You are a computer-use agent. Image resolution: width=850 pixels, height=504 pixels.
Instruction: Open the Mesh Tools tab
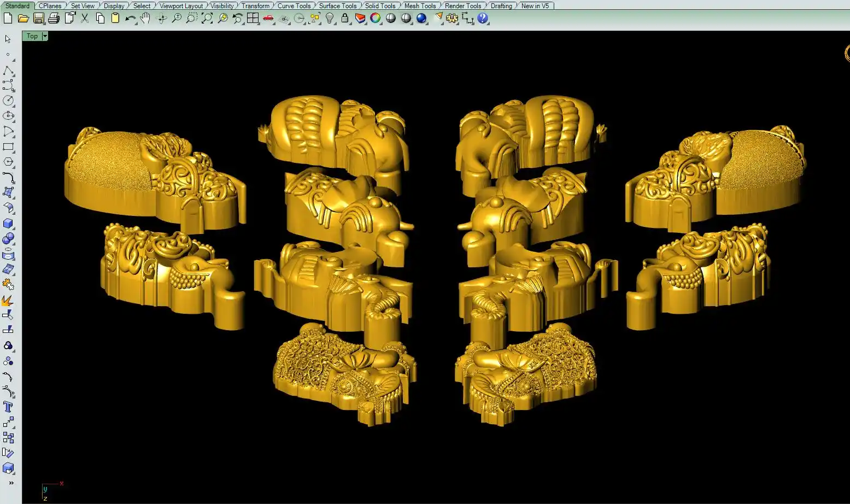pyautogui.click(x=420, y=5)
